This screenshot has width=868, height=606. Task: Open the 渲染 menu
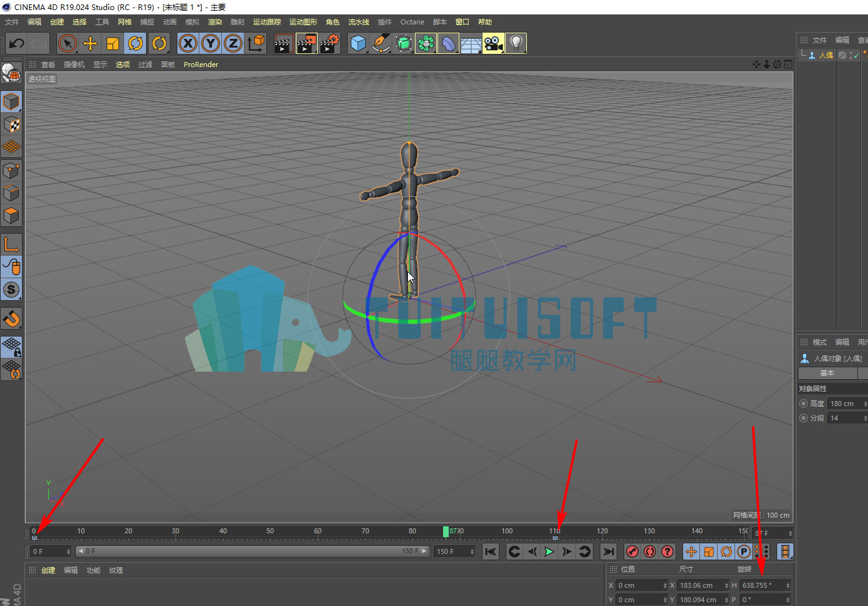pos(215,22)
